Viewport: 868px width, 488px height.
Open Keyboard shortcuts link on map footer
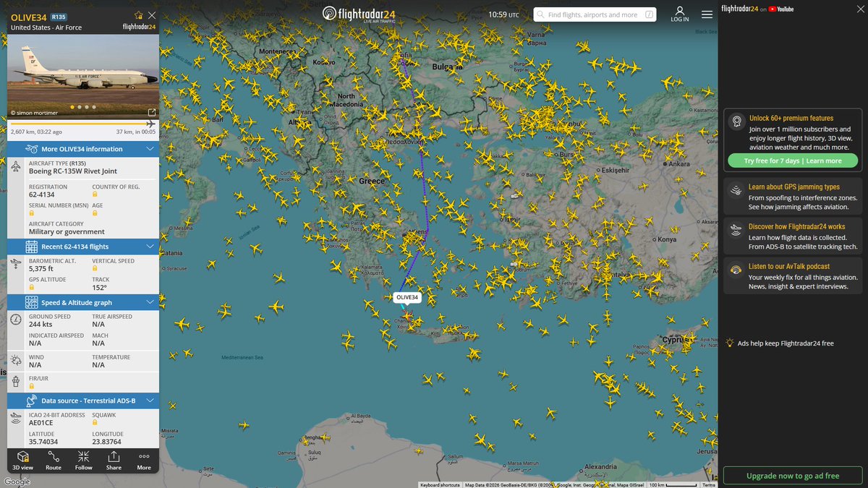[441, 484]
